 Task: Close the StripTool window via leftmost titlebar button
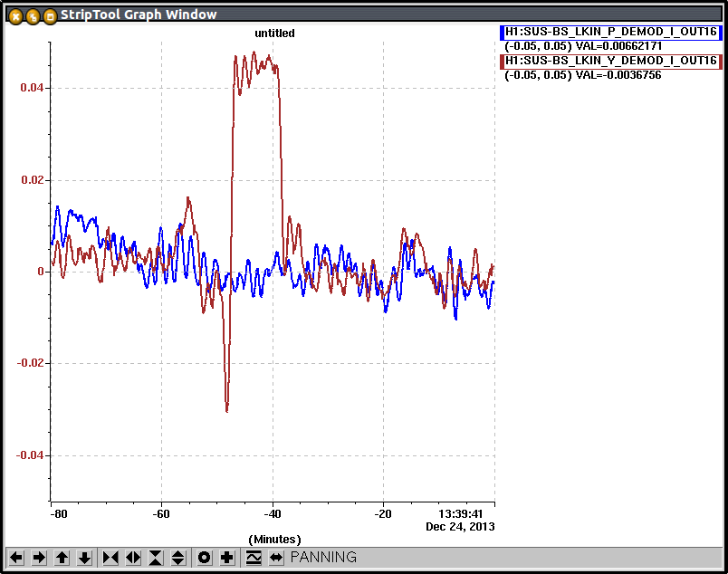(x=15, y=16)
